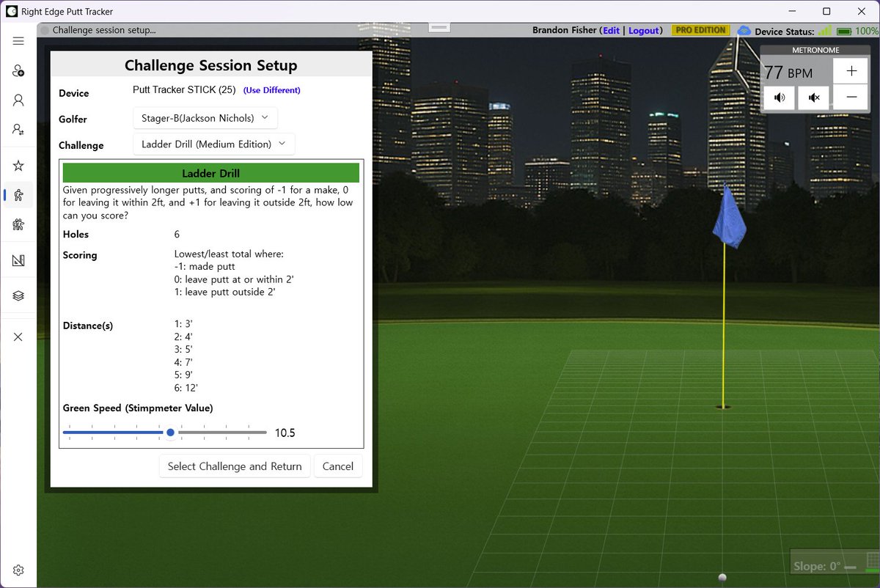Turn on metronome sound speaker button
Image resolution: width=880 pixels, height=588 pixels.
tap(779, 98)
